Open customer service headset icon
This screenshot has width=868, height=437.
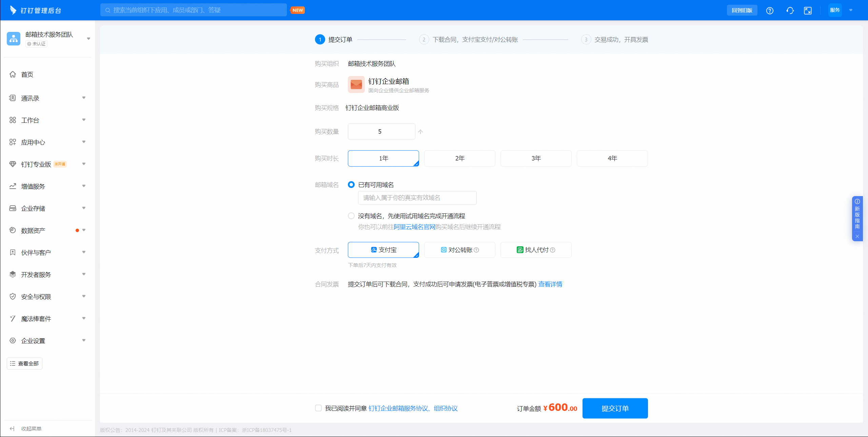pos(790,11)
